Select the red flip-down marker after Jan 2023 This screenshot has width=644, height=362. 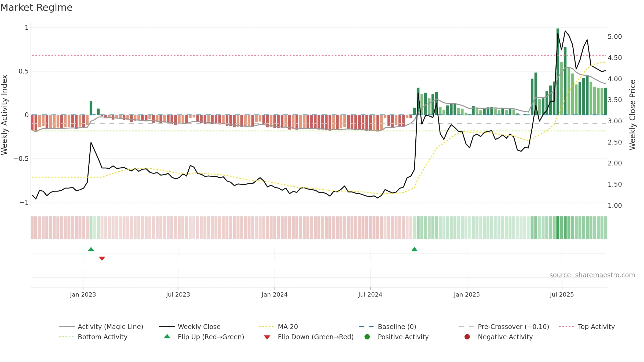pyautogui.click(x=102, y=258)
